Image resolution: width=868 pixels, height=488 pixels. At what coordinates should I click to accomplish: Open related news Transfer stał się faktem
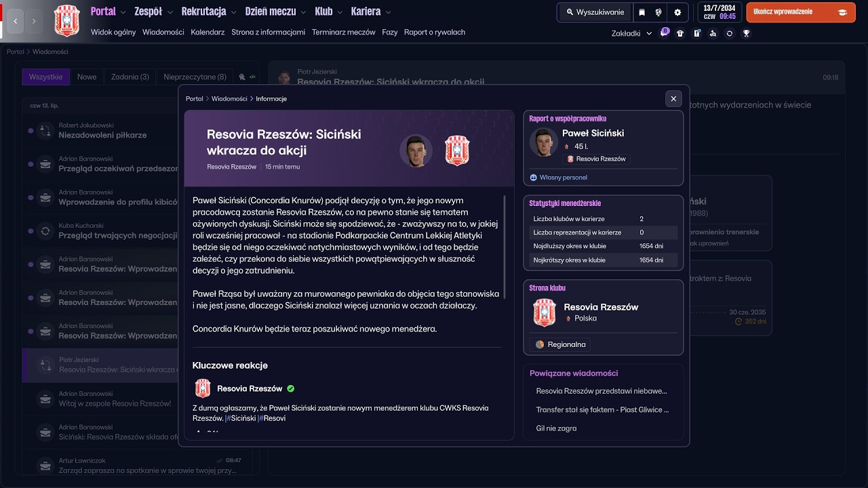(603, 409)
